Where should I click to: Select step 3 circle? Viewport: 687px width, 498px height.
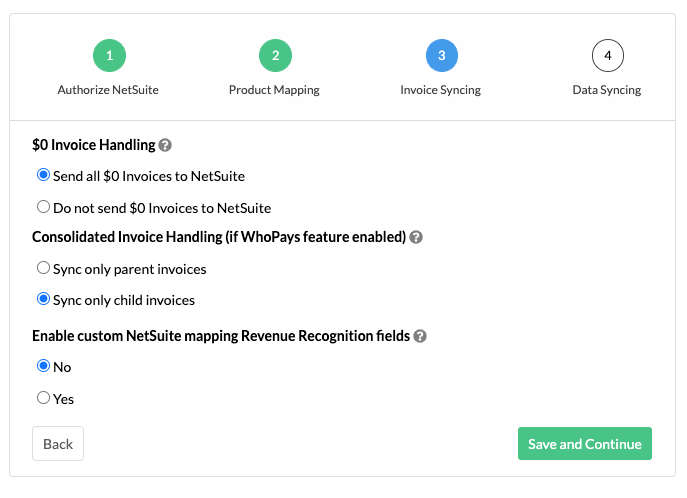click(442, 56)
